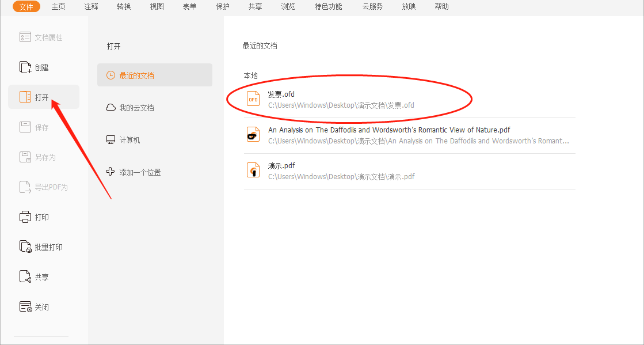The height and width of the screenshot is (345, 644).
Task: Click the 打印 (Print) printer icon
Action: (x=25, y=217)
